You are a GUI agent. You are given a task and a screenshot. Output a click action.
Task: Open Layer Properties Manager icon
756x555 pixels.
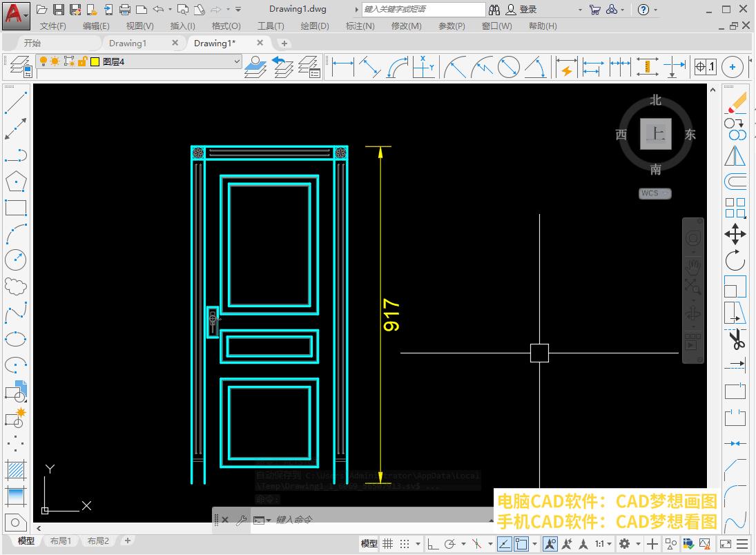click(x=19, y=66)
